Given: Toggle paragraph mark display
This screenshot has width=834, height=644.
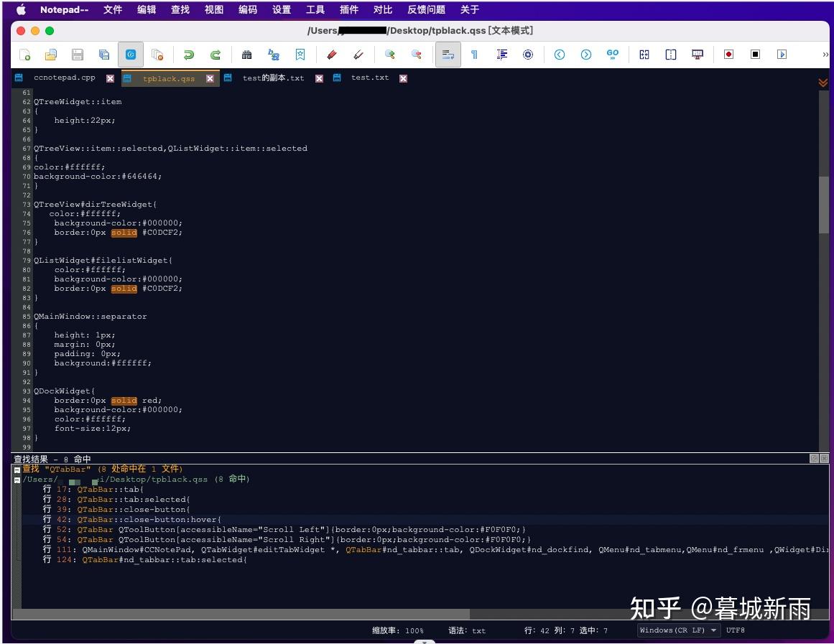Looking at the screenshot, I should pos(475,54).
